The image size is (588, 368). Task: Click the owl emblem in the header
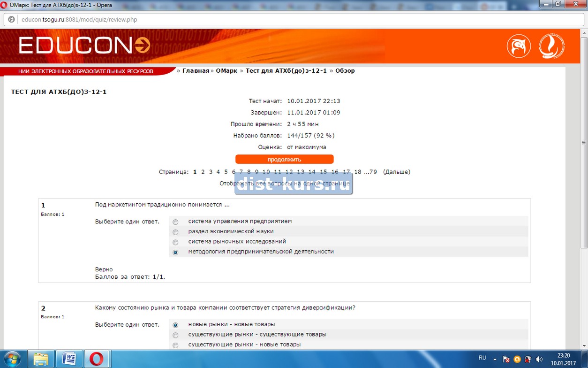point(519,46)
